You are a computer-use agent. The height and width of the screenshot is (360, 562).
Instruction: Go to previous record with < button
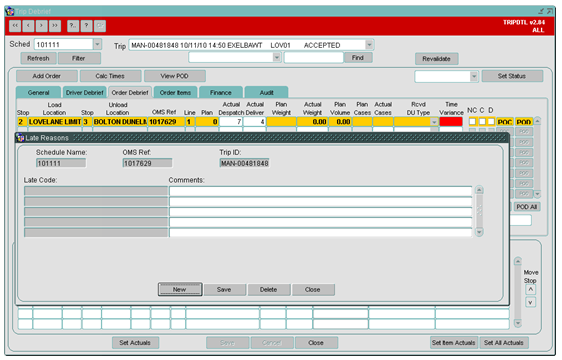click(x=28, y=26)
